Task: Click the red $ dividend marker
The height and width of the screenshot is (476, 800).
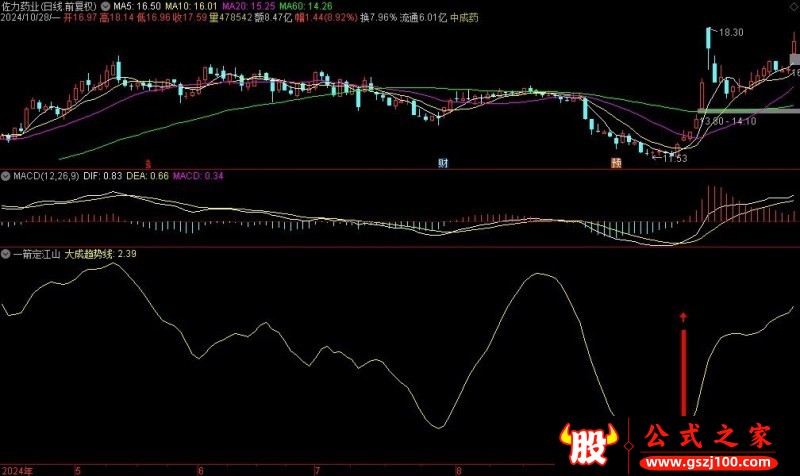Action: [149, 162]
